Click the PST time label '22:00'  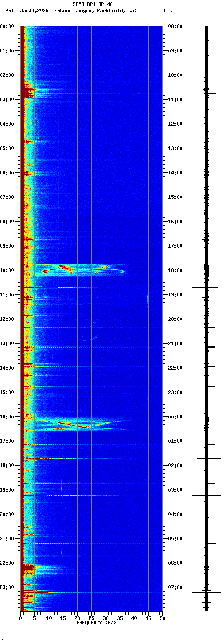[x=7, y=563]
